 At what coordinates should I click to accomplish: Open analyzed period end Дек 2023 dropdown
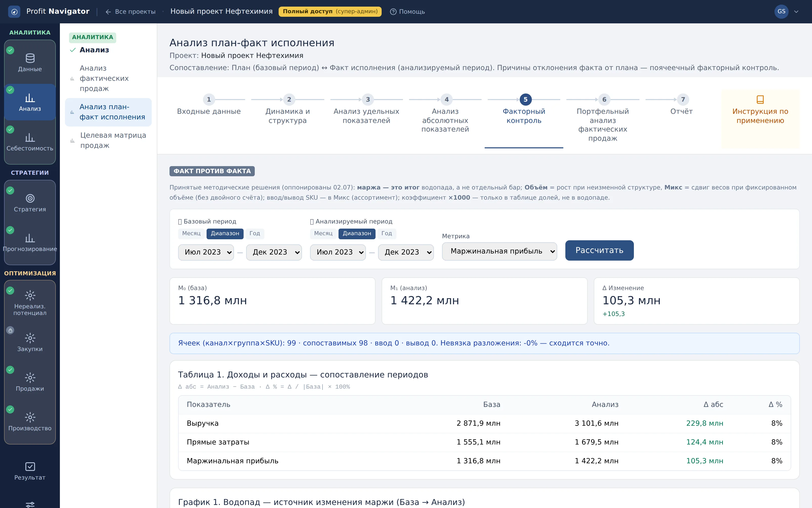tap(406, 252)
